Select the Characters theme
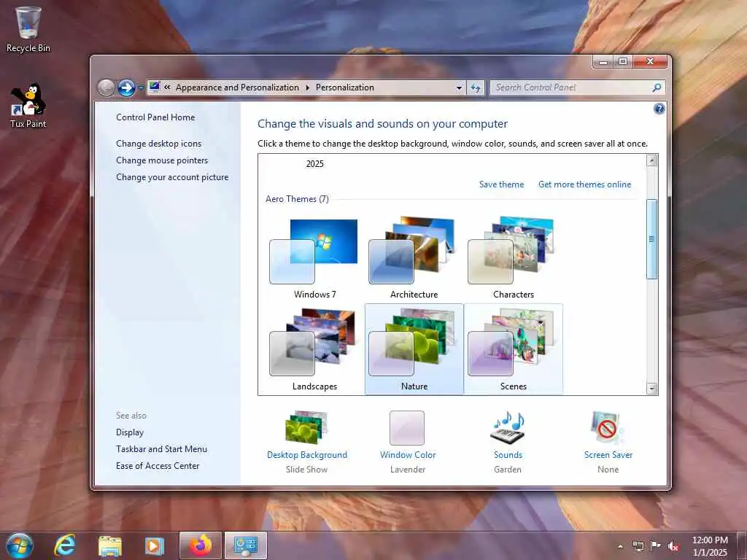Image resolution: width=747 pixels, height=560 pixels. click(x=513, y=258)
